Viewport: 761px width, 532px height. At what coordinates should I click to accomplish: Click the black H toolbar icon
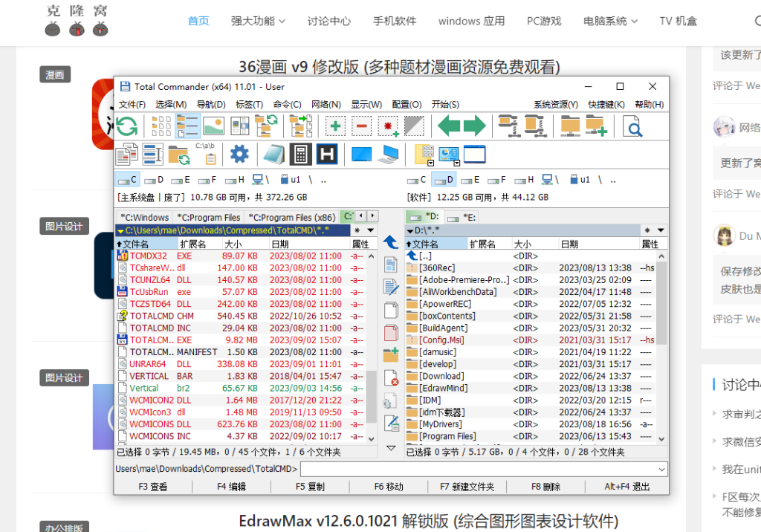327,155
